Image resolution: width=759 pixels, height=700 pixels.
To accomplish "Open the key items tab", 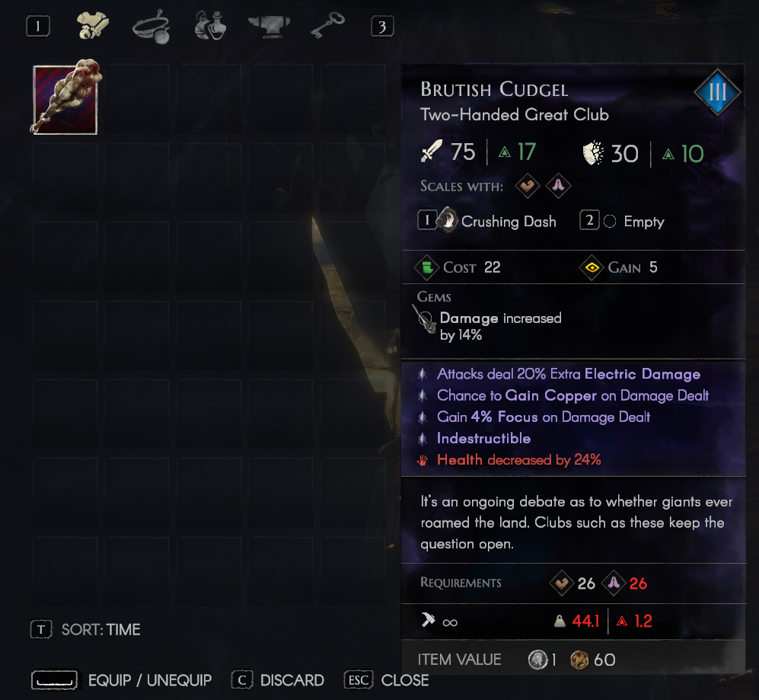I will click(327, 24).
